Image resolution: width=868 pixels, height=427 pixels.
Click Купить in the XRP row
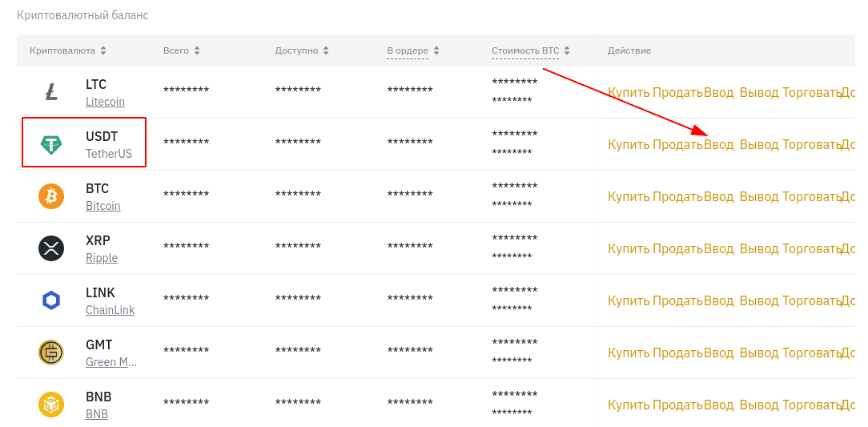click(x=629, y=248)
